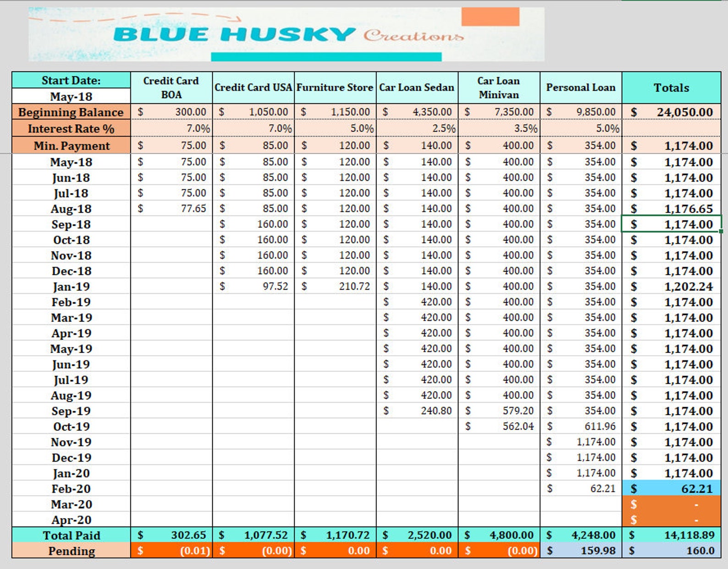Click the 14,118.89 grand total paid
Viewport: 728px width, 569px height.
click(671, 535)
